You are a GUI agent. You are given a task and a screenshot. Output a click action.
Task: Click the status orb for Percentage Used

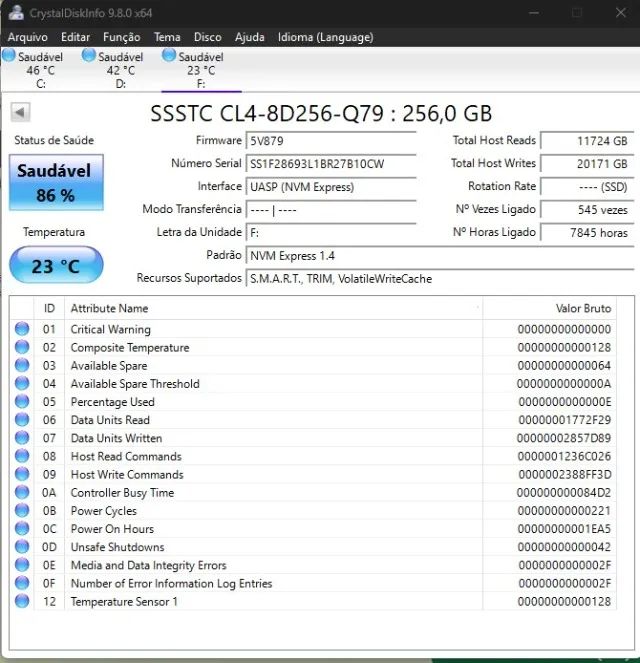coord(22,402)
